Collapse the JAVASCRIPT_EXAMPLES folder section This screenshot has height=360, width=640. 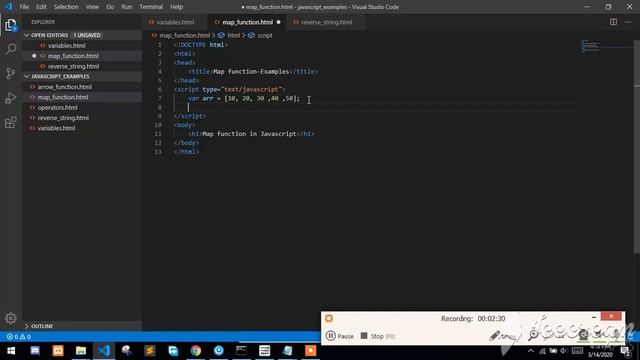pos(82,76)
